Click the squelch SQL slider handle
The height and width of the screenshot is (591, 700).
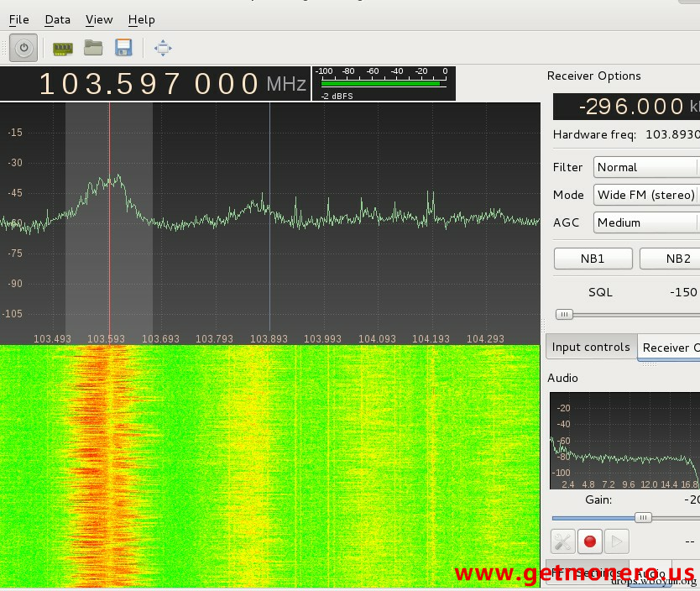point(565,315)
